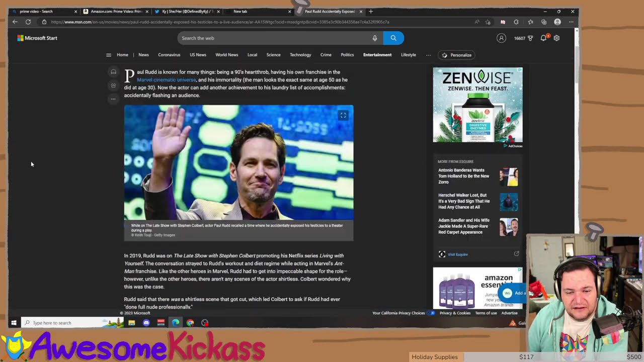Open Google Chrome from taskbar
The height and width of the screenshot is (362, 644).
click(x=190, y=323)
